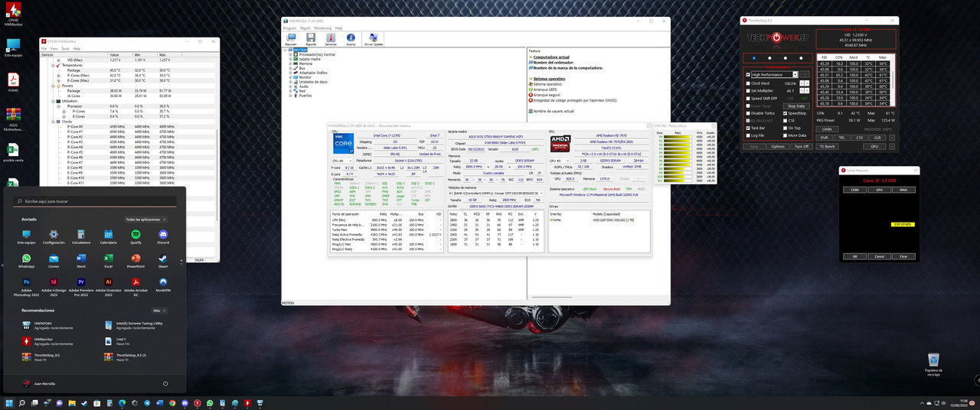Open Steam from pinned apps
The image size is (980, 410).
click(163, 261)
